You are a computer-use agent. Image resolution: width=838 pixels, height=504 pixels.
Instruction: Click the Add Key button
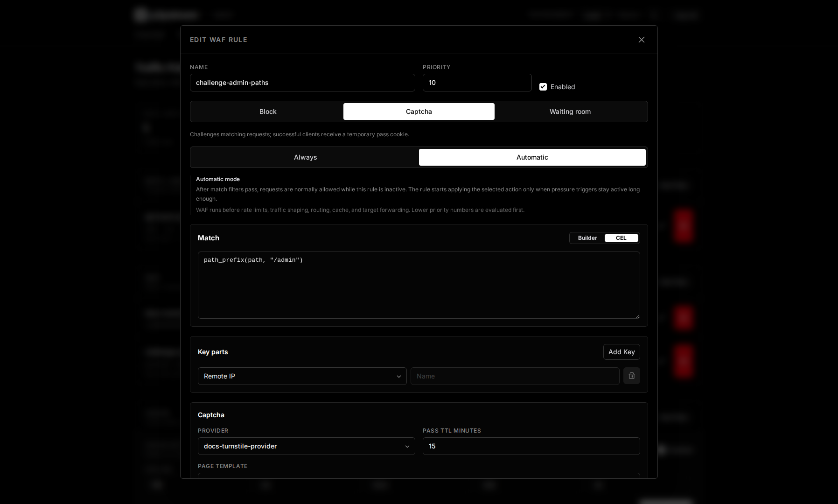click(621, 352)
